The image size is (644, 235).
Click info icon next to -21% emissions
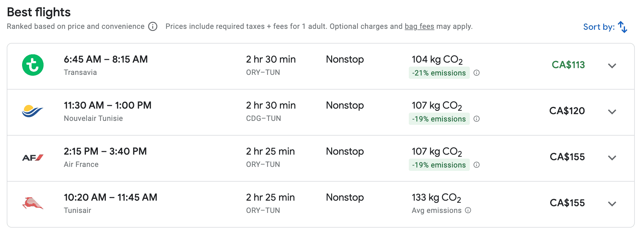(x=477, y=73)
